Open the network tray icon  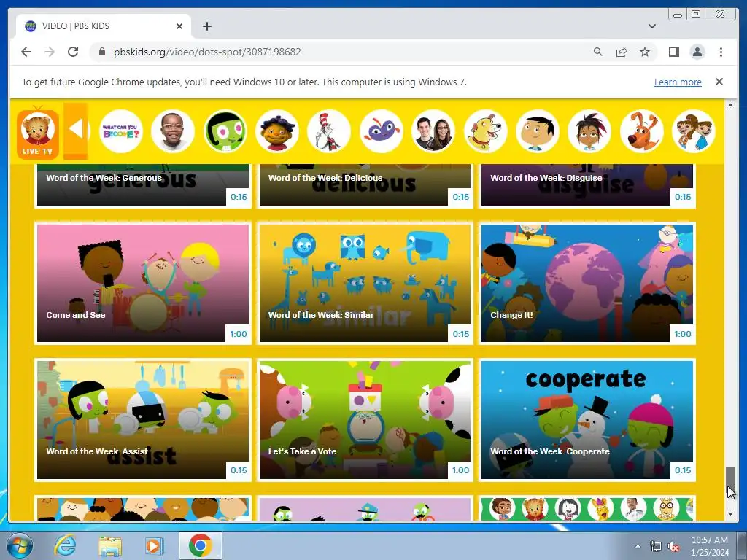click(656, 546)
